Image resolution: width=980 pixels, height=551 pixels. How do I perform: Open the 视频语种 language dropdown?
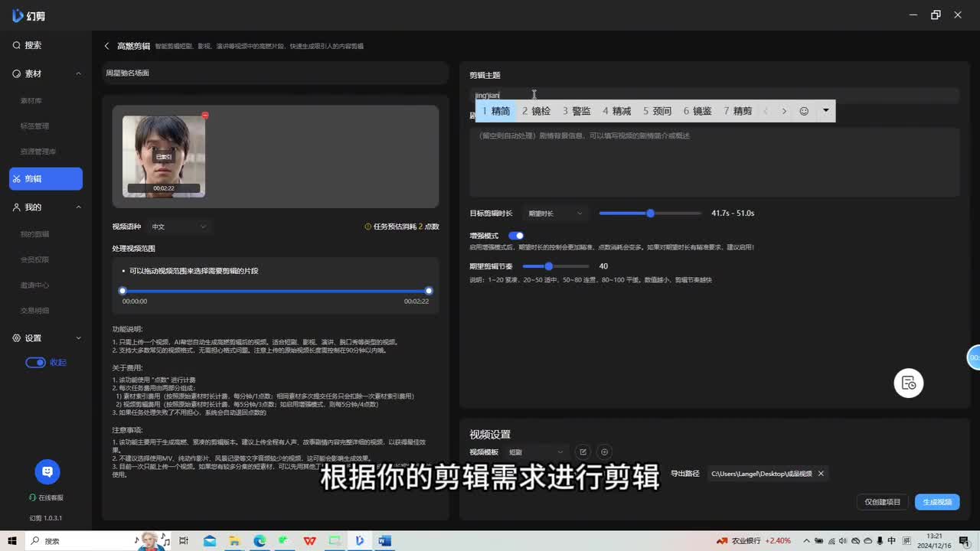179,227
